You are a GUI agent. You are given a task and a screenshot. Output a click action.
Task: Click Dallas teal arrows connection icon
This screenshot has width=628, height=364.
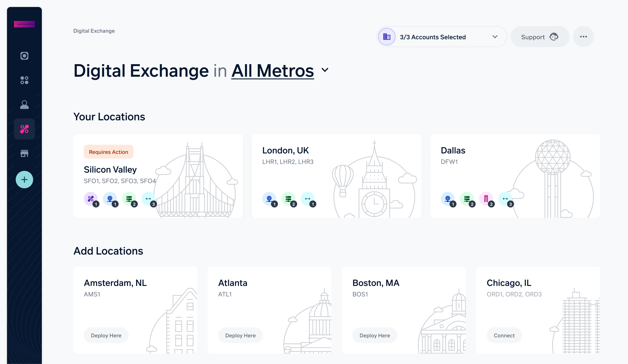click(505, 199)
